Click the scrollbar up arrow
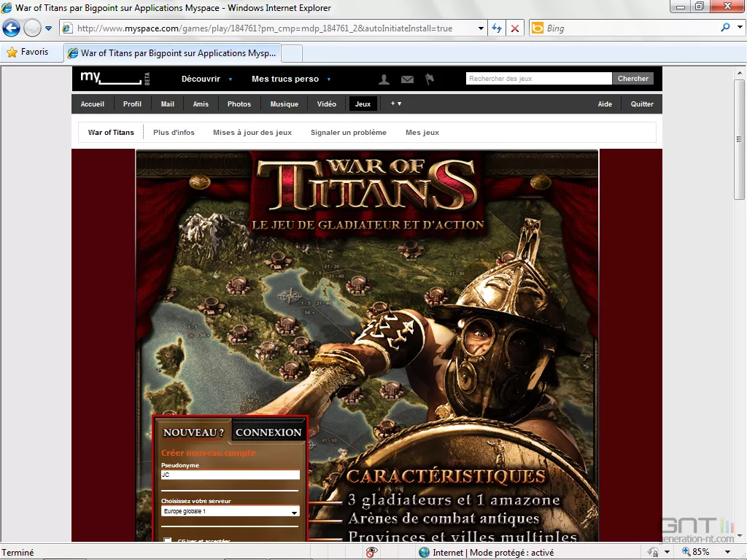The image size is (747, 560). pyautogui.click(x=740, y=73)
